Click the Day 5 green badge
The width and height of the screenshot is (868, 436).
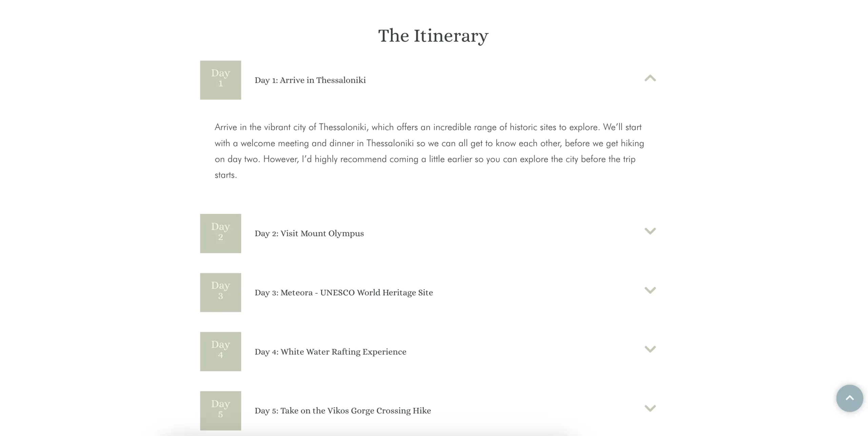(220, 410)
